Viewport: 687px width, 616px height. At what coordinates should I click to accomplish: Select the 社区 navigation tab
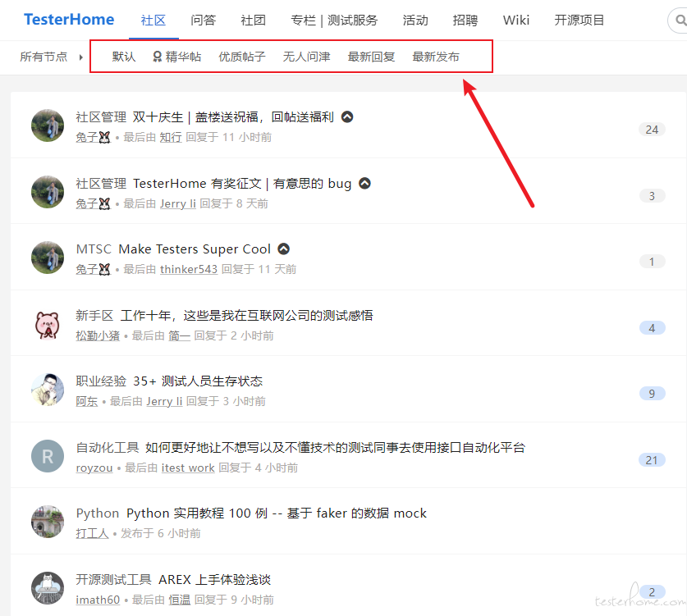click(x=153, y=21)
